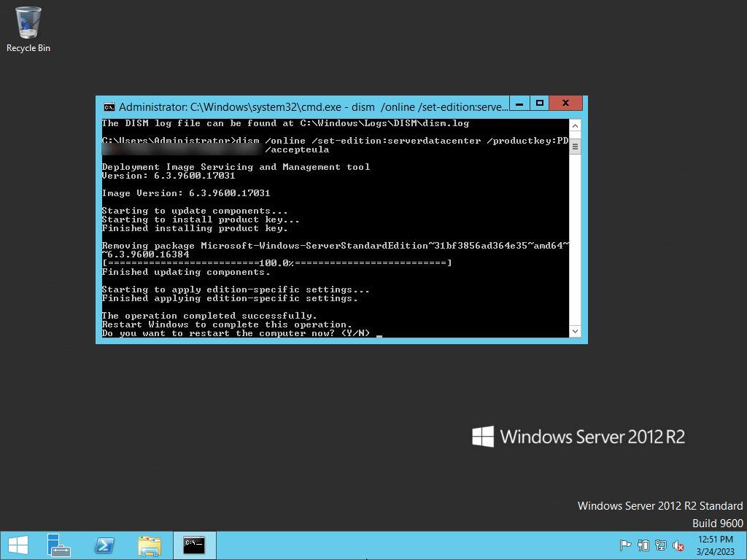This screenshot has height=560, width=747.
Task: Click the Recycle Bin label text
Action: coord(28,48)
